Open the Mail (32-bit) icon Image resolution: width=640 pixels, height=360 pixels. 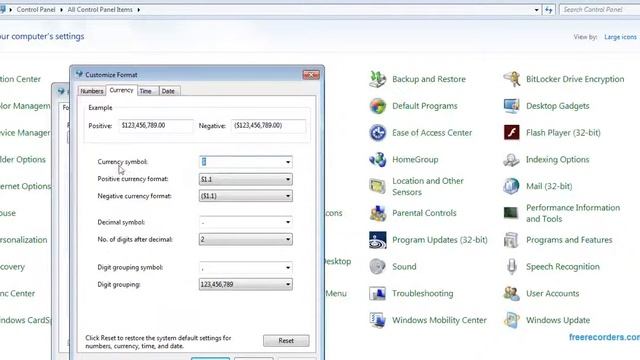511,187
